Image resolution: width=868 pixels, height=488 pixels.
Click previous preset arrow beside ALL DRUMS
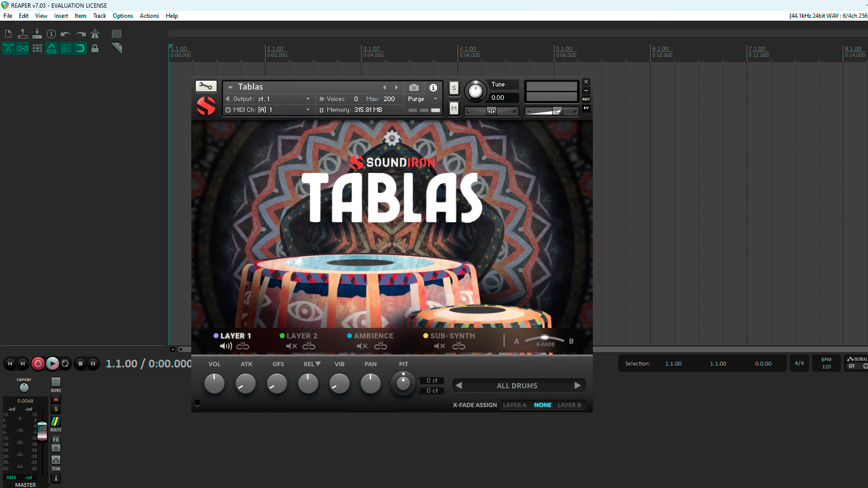click(x=459, y=386)
